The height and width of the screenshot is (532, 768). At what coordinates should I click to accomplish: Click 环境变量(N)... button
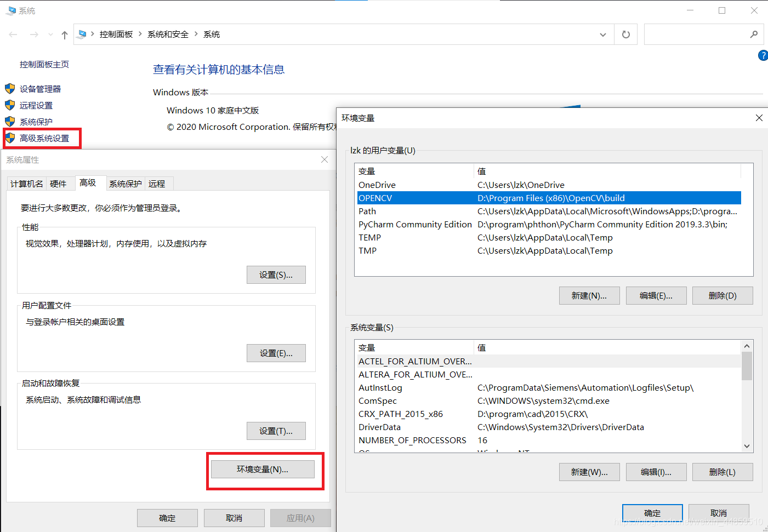tap(263, 470)
